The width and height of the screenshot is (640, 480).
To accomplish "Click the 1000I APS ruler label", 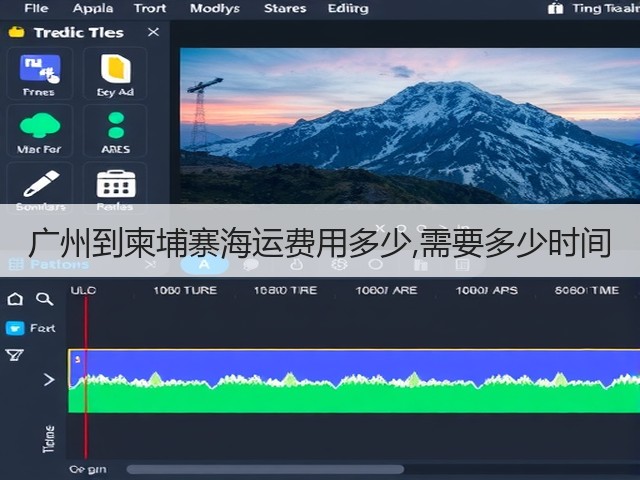I will [487, 290].
